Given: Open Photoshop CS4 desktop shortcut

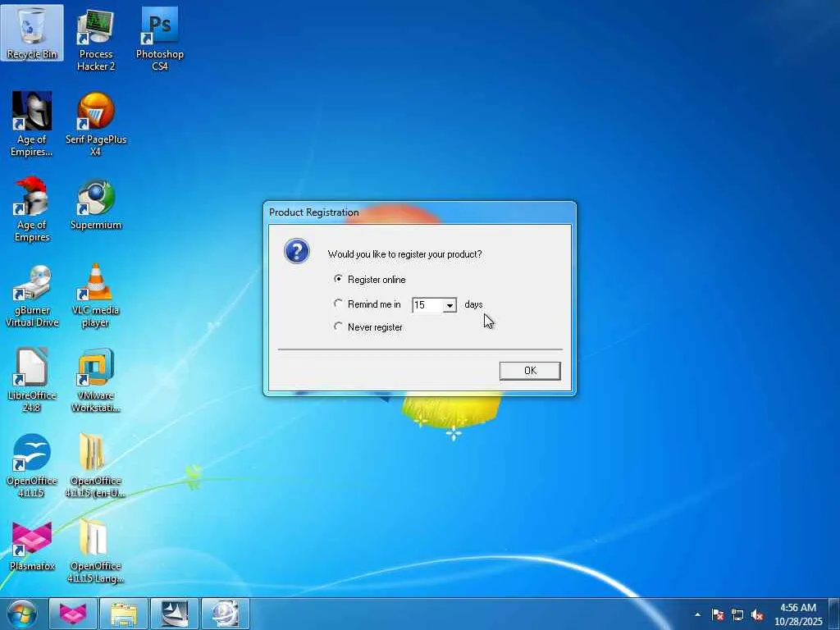Looking at the screenshot, I should (160, 39).
